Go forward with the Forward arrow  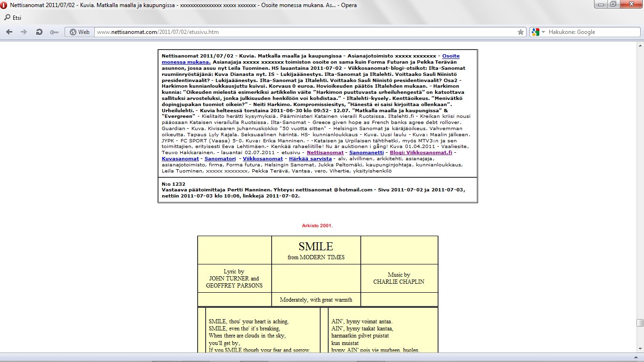(24, 32)
